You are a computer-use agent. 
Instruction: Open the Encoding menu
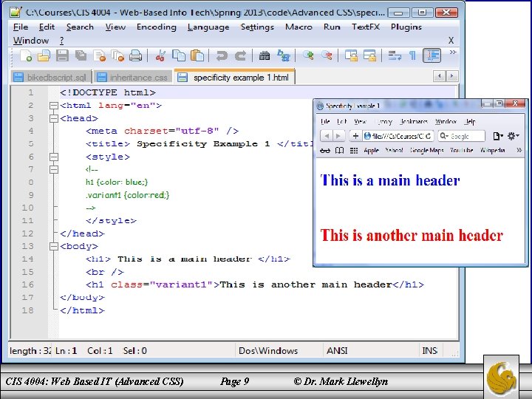pyautogui.click(x=157, y=27)
